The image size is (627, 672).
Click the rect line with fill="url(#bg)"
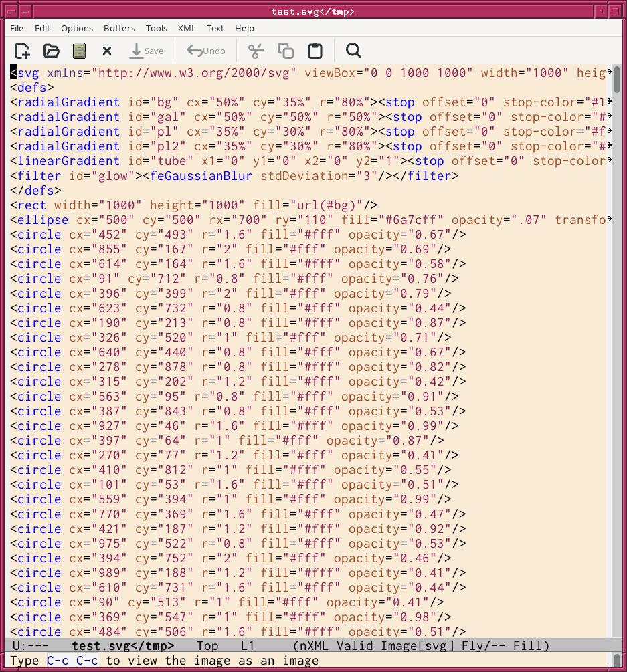pyautogui.click(x=194, y=205)
